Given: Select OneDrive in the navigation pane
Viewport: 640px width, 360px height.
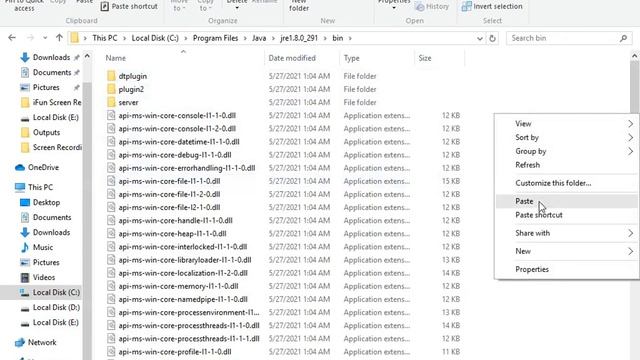Looking at the screenshot, I should click(43, 167).
